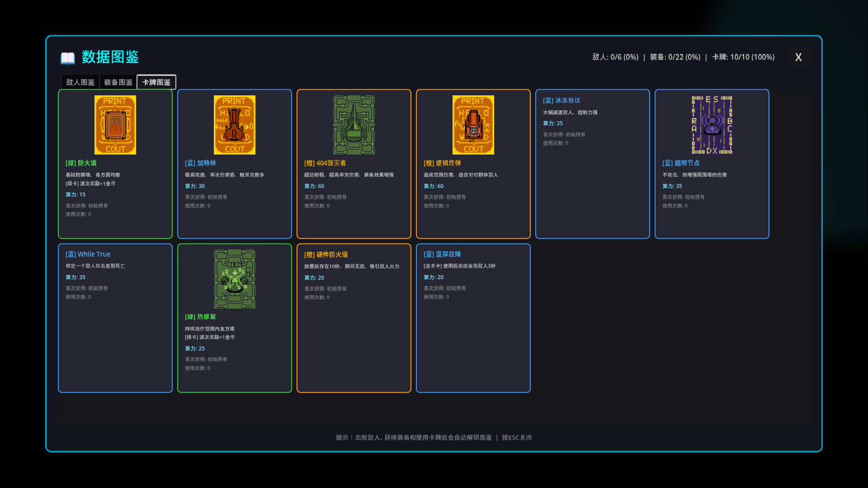Click the book icon next to 数据图鉴 title
868x488 pixels.
[67, 57]
